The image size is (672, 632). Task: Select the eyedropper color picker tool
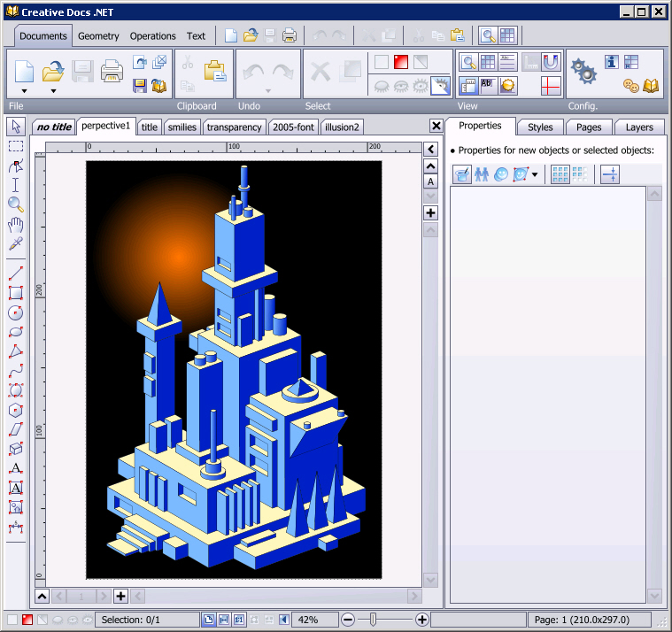[16, 243]
